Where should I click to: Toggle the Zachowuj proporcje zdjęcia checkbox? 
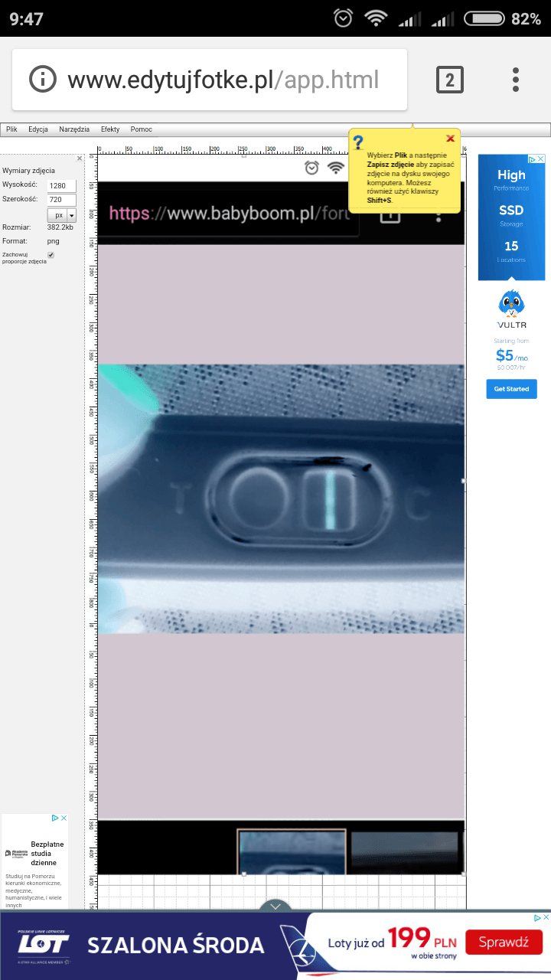[x=51, y=255]
